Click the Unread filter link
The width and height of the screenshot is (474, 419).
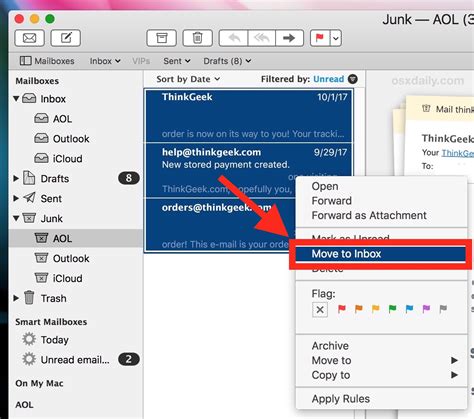328,79
